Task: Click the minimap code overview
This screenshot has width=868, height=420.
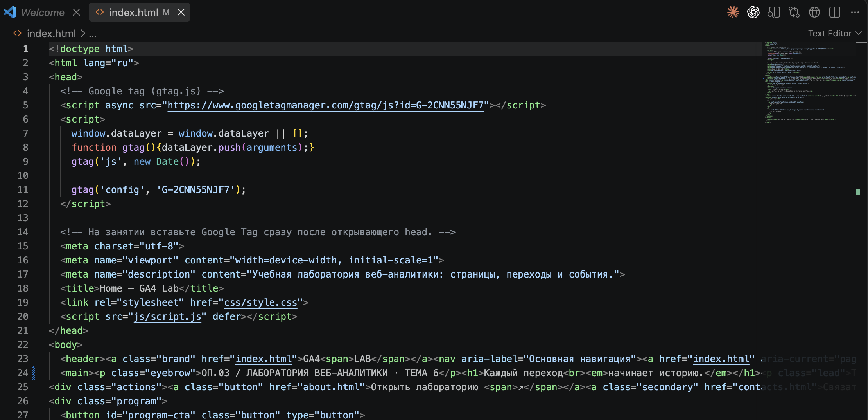Action: click(x=809, y=82)
